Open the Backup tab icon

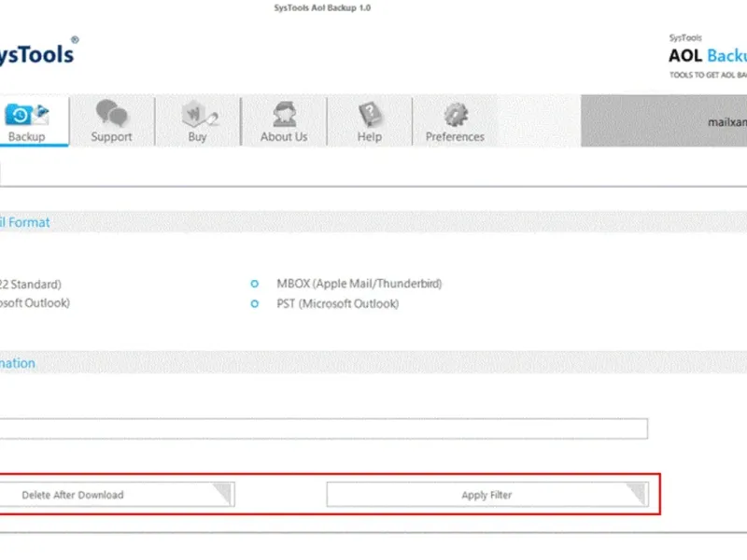26,115
